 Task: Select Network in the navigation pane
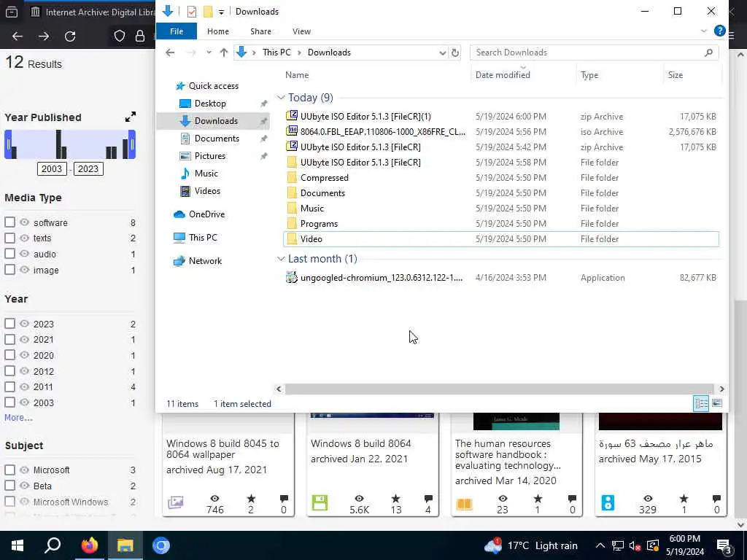click(205, 261)
